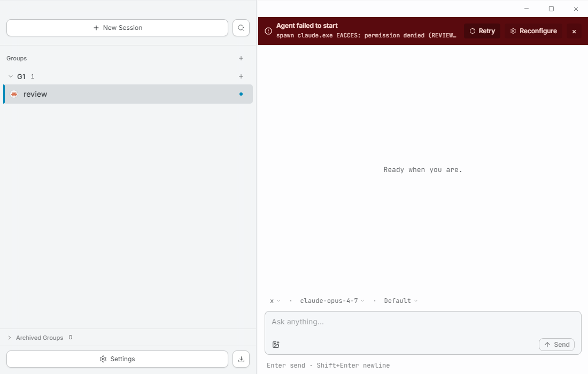The height and width of the screenshot is (374, 588).
Task: Select the search icon beside New Session
Action: tap(241, 27)
